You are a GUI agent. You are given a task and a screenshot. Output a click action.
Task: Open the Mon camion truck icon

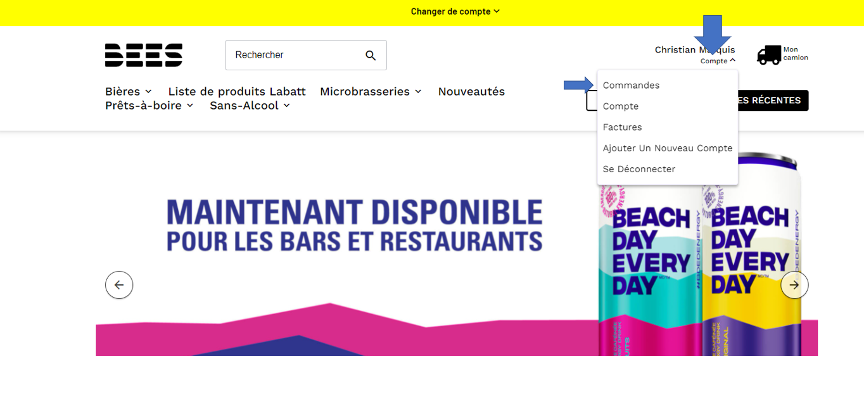769,55
